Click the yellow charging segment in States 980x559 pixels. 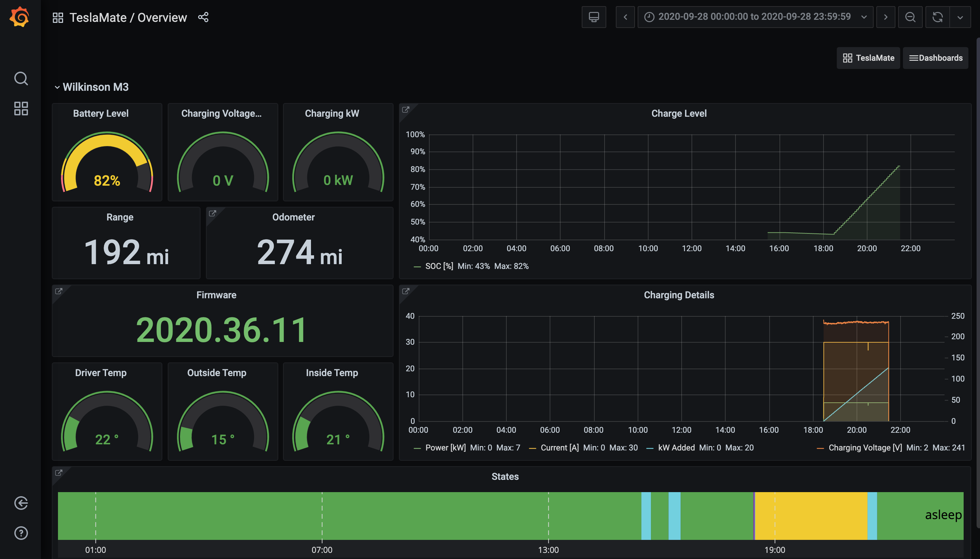click(x=811, y=516)
